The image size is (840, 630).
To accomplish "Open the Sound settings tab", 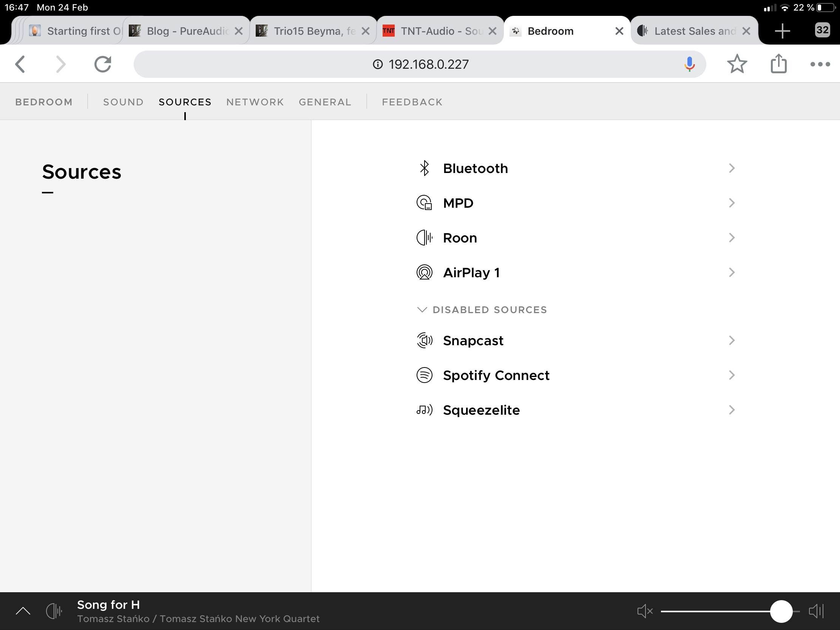I will (124, 102).
